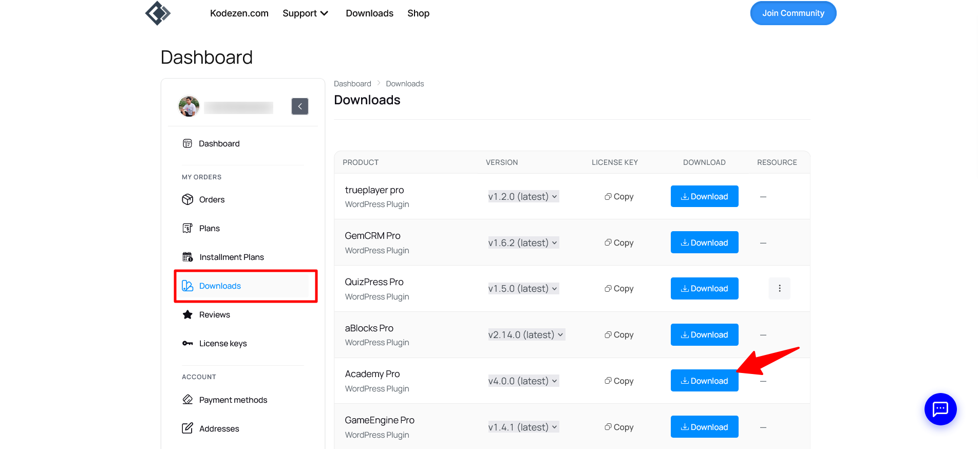This screenshot has height=449, width=980.
Task: Download aBlocks Pro plugin
Action: click(x=705, y=335)
